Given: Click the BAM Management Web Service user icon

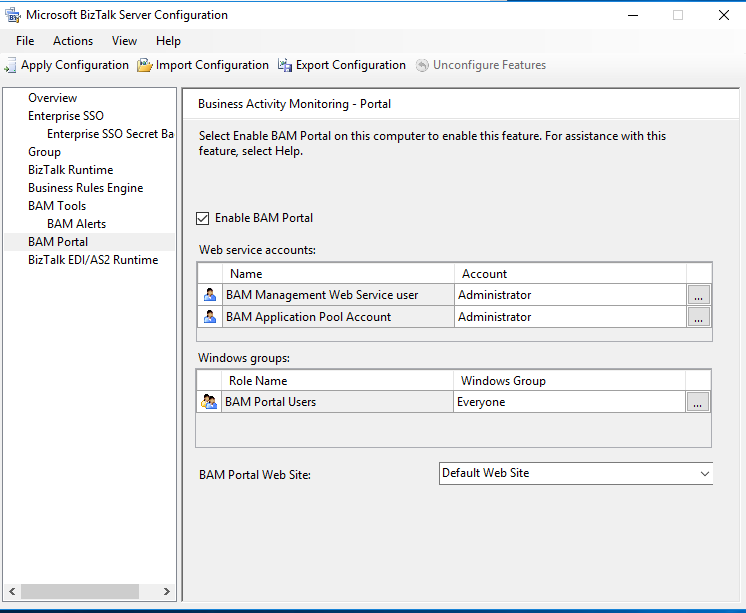Looking at the screenshot, I should pos(210,295).
